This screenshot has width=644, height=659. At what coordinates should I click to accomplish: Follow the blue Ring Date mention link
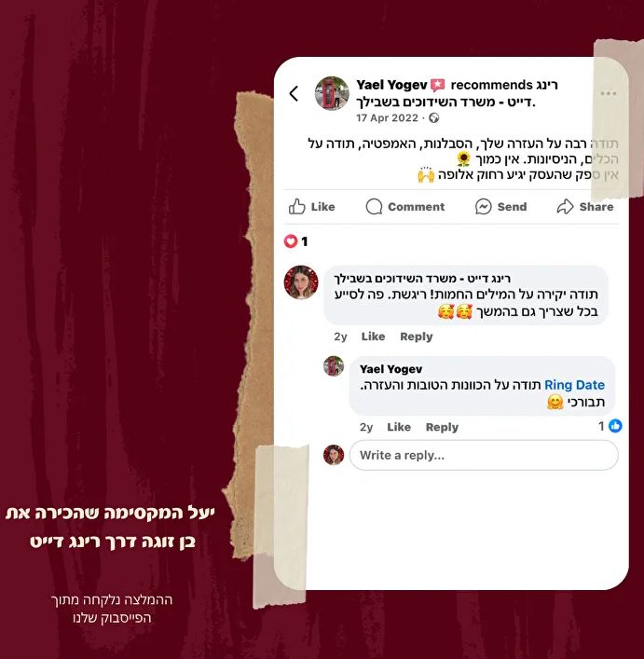coord(574,385)
